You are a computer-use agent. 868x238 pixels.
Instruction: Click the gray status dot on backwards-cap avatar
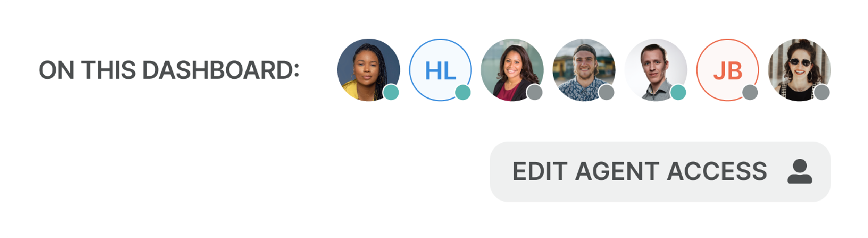pyautogui.click(x=607, y=92)
